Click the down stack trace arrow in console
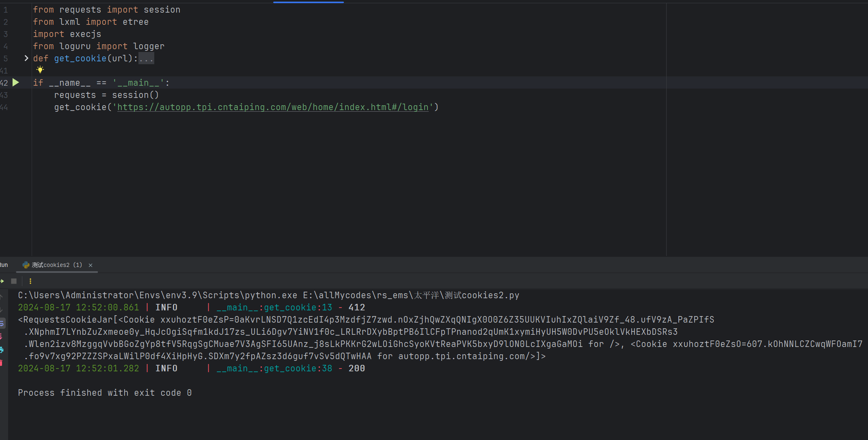The width and height of the screenshot is (868, 440). coord(1,310)
